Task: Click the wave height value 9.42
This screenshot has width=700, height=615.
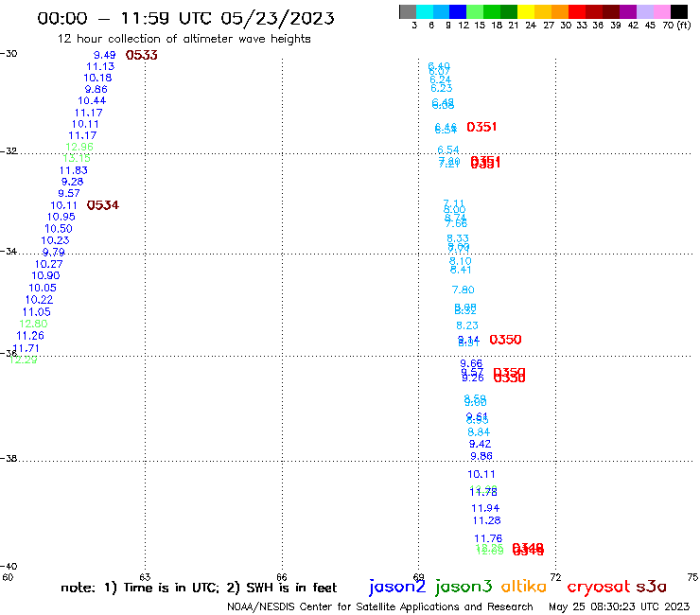Action: pyautogui.click(x=480, y=444)
